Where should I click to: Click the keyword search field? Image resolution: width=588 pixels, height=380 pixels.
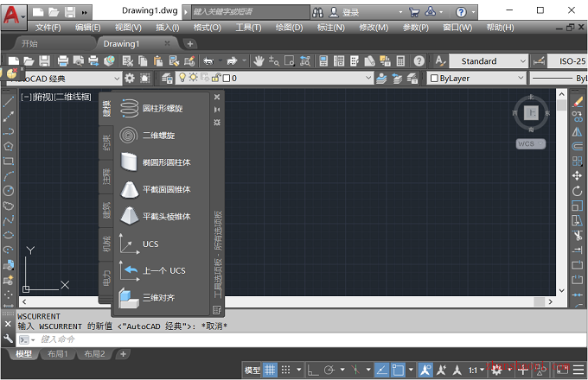251,12
